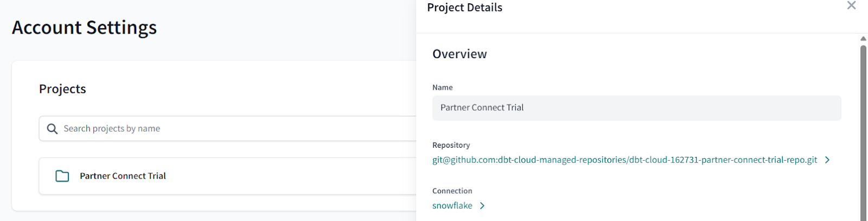868x221 pixels.
Task: Click the Repository label
Action: click(x=451, y=145)
